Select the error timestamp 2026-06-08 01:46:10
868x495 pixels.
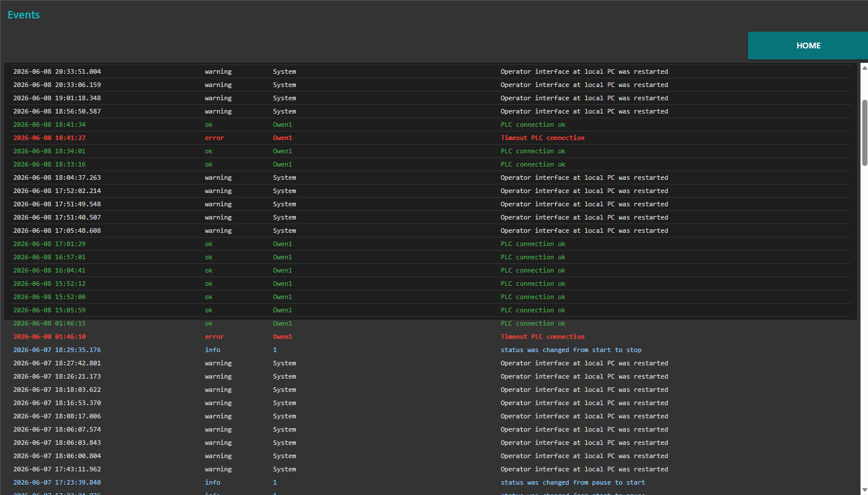point(50,337)
